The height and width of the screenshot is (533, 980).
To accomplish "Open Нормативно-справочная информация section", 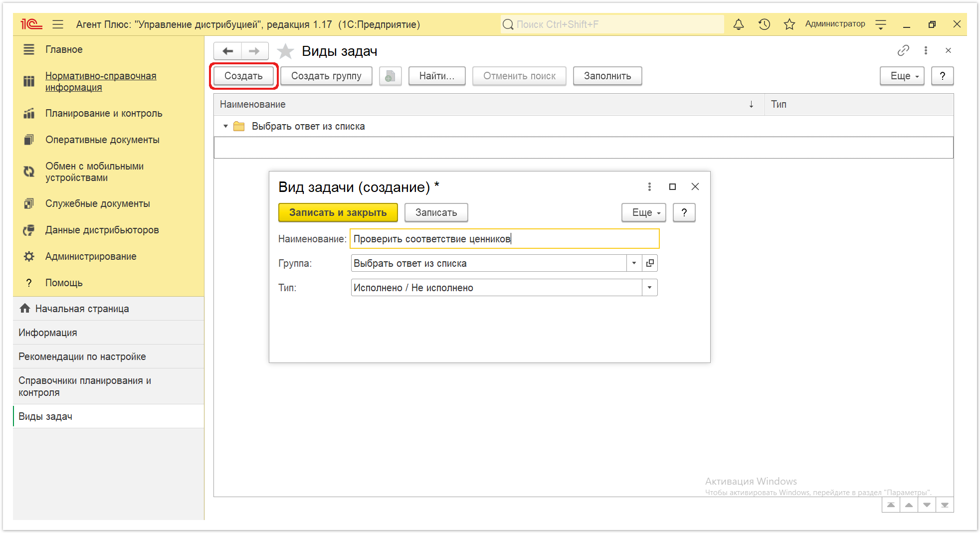I will click(x=101, y=81).
